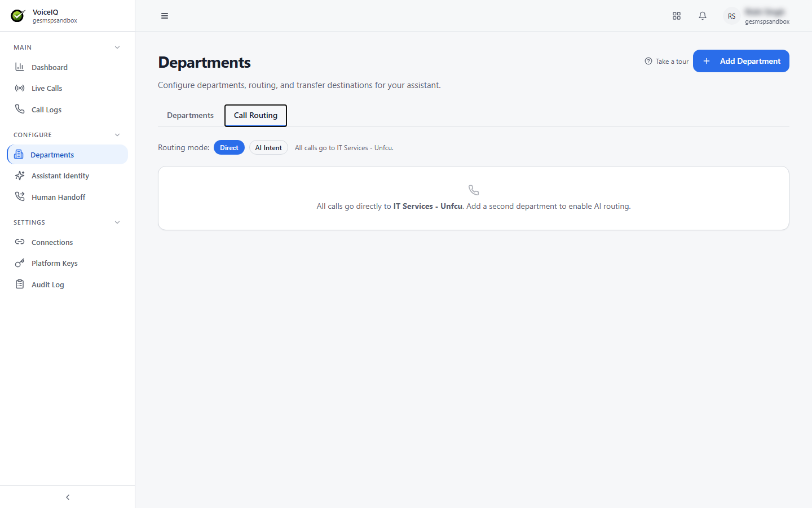Open the hamburger menu icon

pyautogui.click(x=165, y=16)
